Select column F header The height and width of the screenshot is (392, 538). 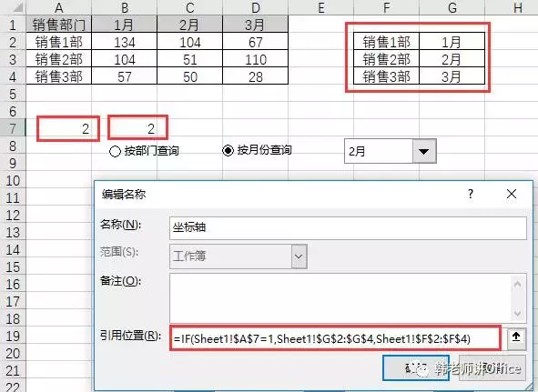386,7
